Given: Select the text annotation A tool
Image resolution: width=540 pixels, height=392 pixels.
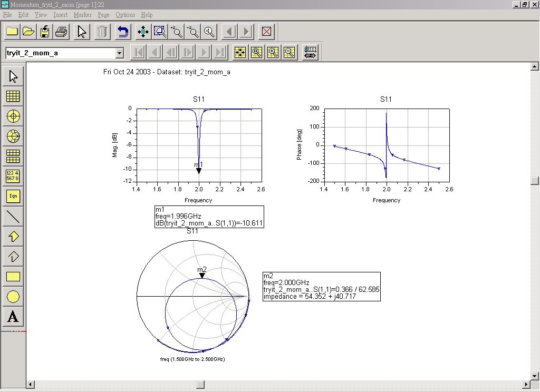Looking at the screenshot, I should click(x=13, y=316).
